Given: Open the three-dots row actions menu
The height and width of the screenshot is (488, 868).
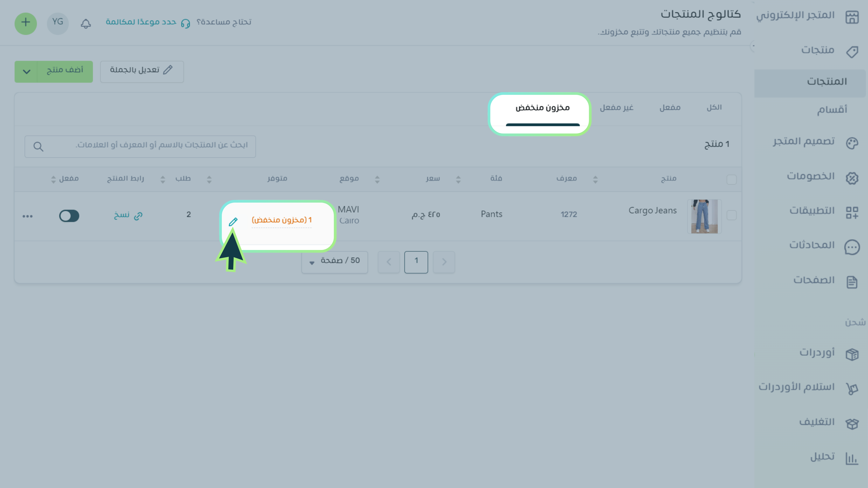Looking at the screenshot, I should [28, 216].
